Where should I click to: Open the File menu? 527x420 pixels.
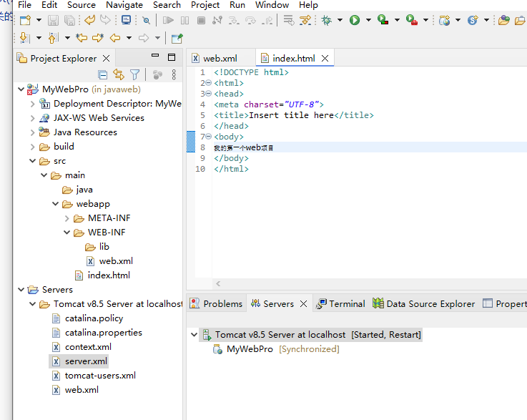coord(24,5)
